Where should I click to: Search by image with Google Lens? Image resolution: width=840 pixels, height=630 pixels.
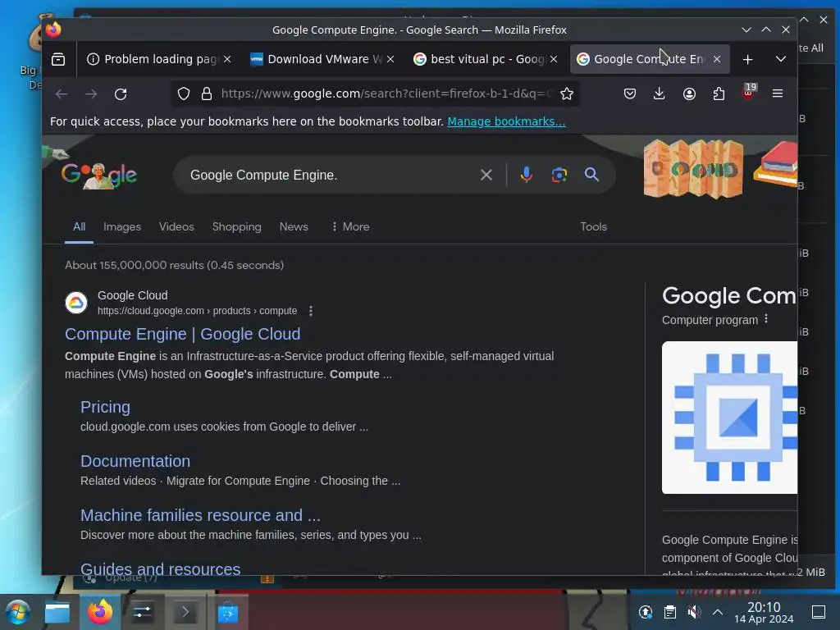[x=559, y=175]
